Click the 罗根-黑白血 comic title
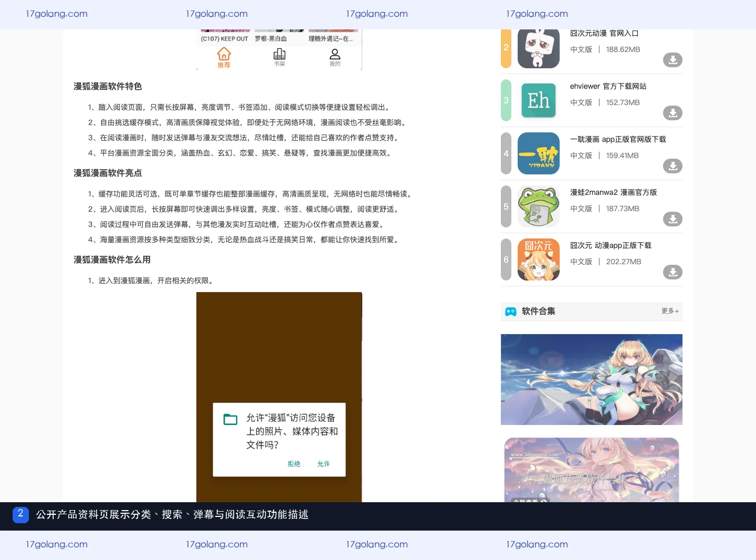Image resolution: width=756 pixels, height=560 pixels. (271, 39)
